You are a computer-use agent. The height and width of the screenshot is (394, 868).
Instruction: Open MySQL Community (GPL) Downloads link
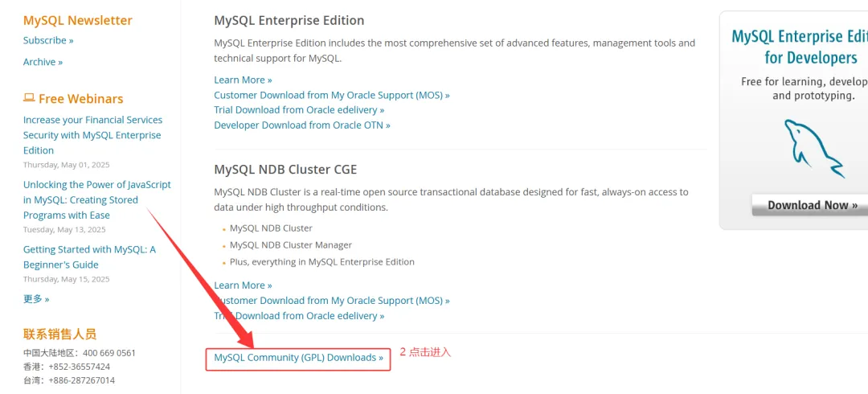pos(298,357)
